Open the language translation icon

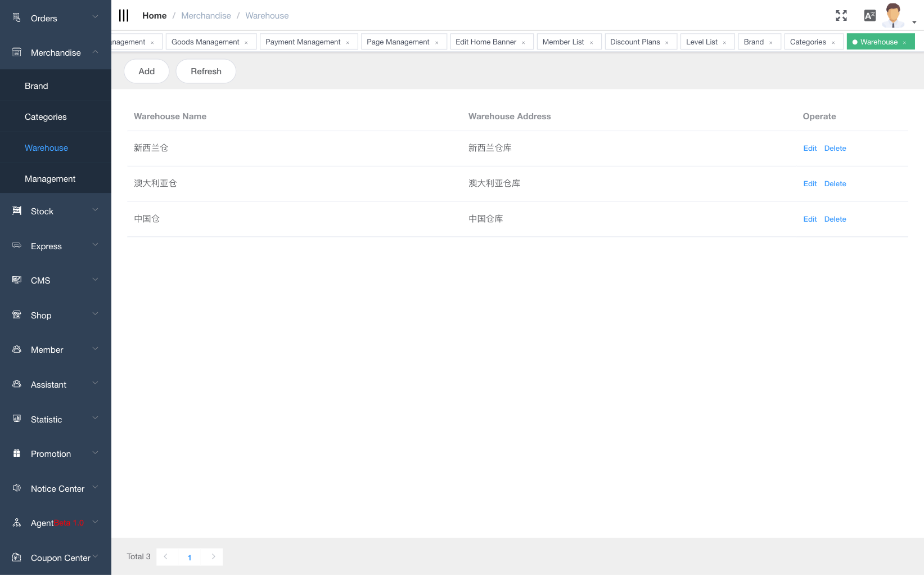pyautogui.click(x=869, y=16)
